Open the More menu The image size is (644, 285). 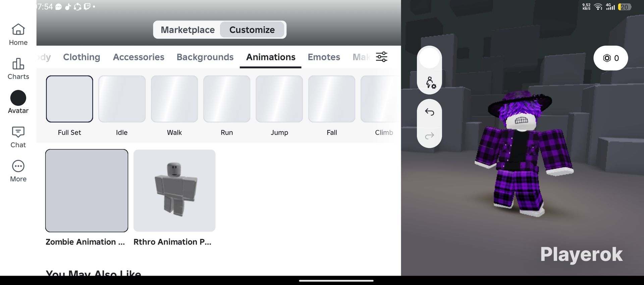point(18,171)
